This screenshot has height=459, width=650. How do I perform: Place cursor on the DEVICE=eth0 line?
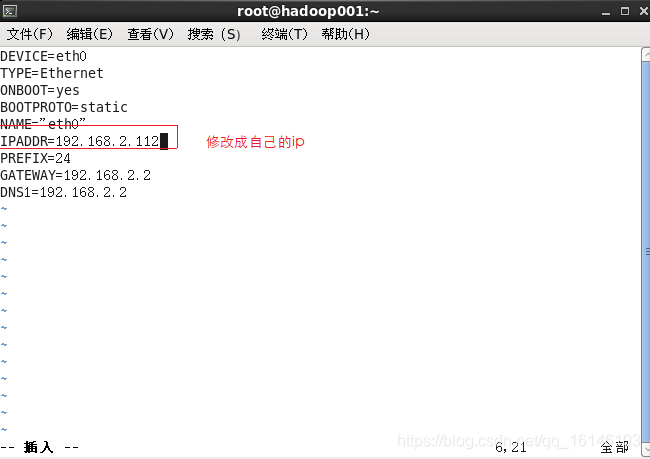pos(44,56)
